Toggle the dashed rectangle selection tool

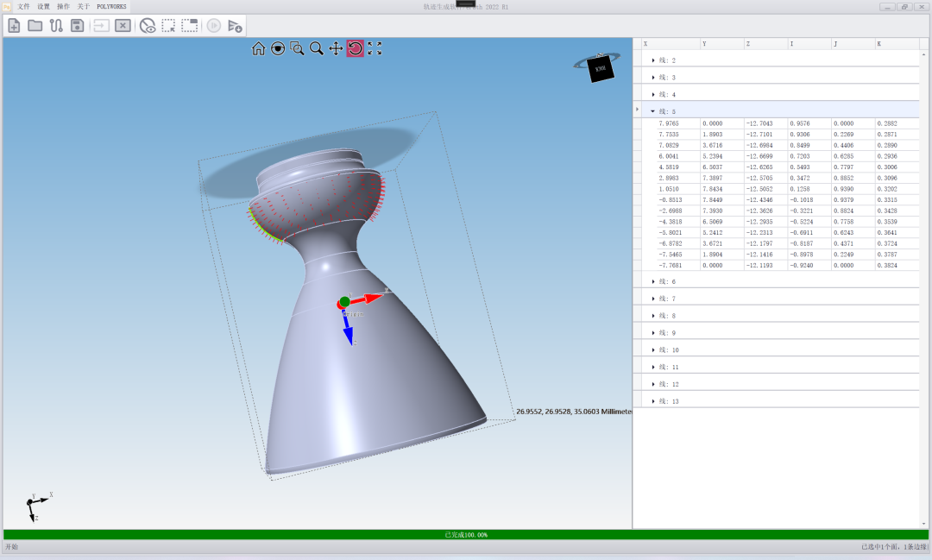(x=168, y=26)
